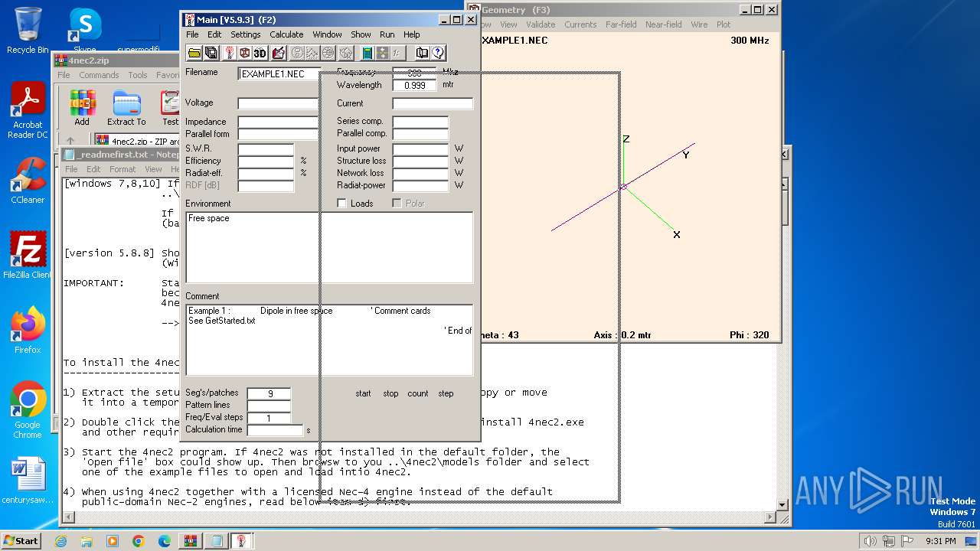Image resolution: width=980 pixels, height=551 pixels.
Task: Open the calculator toolbar icon
Action: coord(367,53)
